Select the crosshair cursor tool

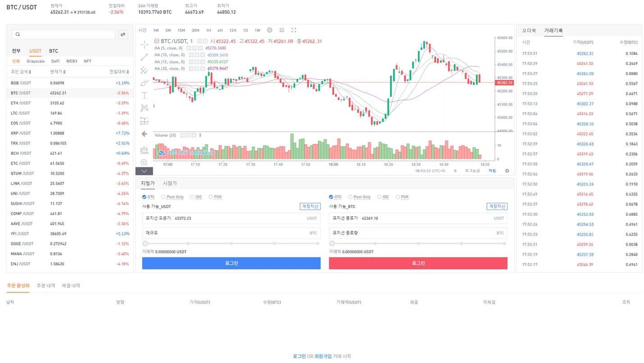pyautogui.click(x=144, y=44)
